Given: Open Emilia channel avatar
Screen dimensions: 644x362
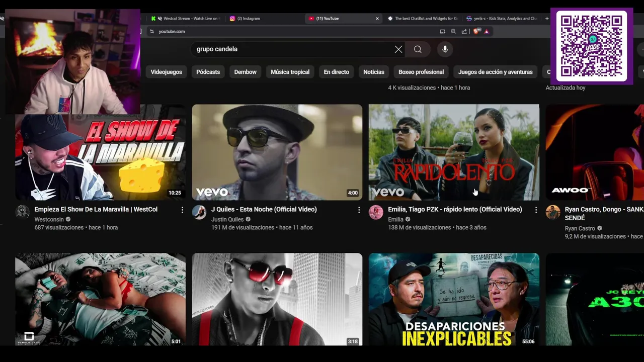Looking at the screenshot, I should click(x=376, y=212).
